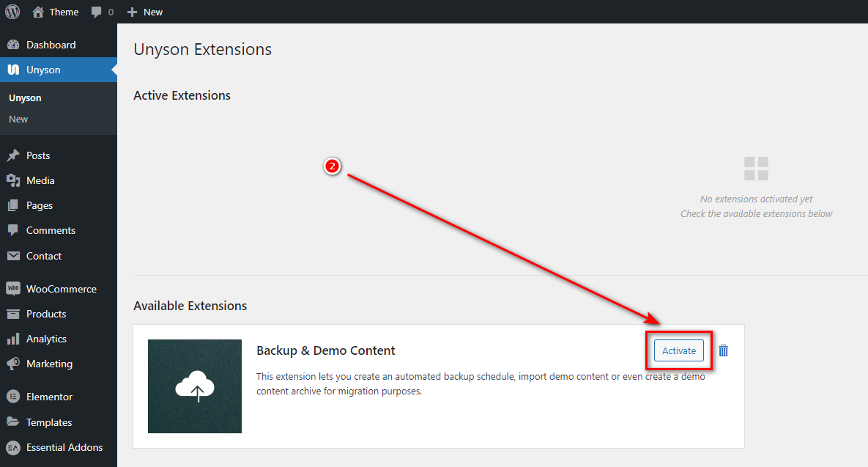Click the Backup & Demo Content thumbnail

(x=195, y=386)
